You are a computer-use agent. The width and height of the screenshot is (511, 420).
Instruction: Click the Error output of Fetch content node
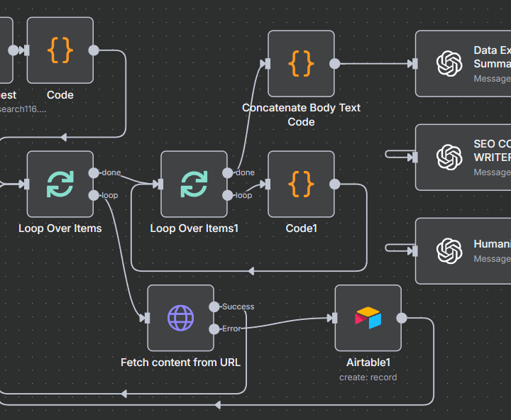(x=214, y=329)
